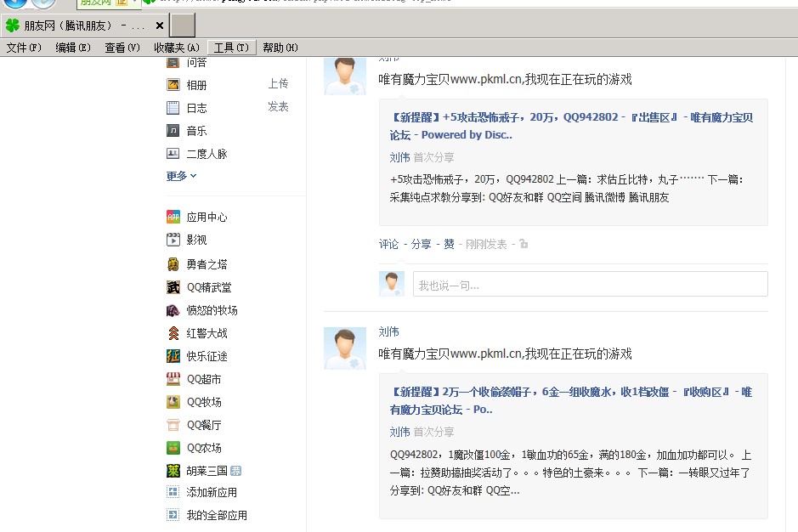Viewport: 798px width, 532px height.
Task: Click the 赞 like link
Action: pos(449,244)
